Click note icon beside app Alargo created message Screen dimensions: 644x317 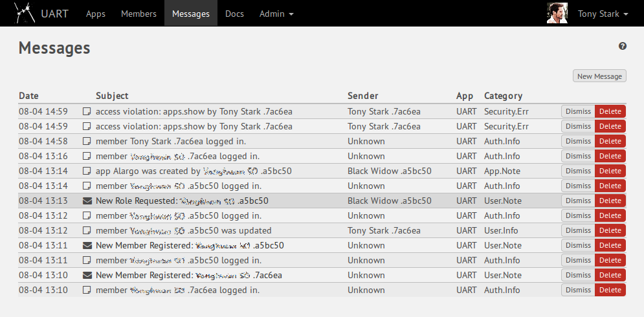tap(87, 171)
